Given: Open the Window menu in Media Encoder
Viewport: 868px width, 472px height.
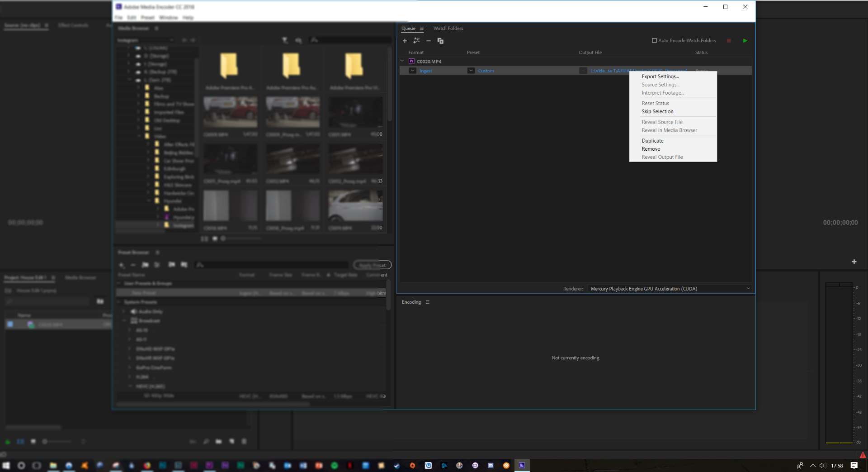Looking at the screenshot, I should (x=169, y=18).
